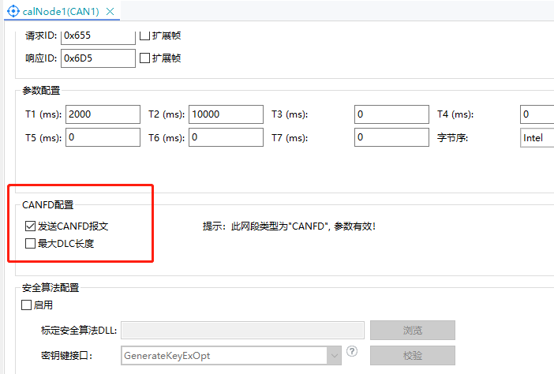Click the 字节序 label

[x=452, y=138]
